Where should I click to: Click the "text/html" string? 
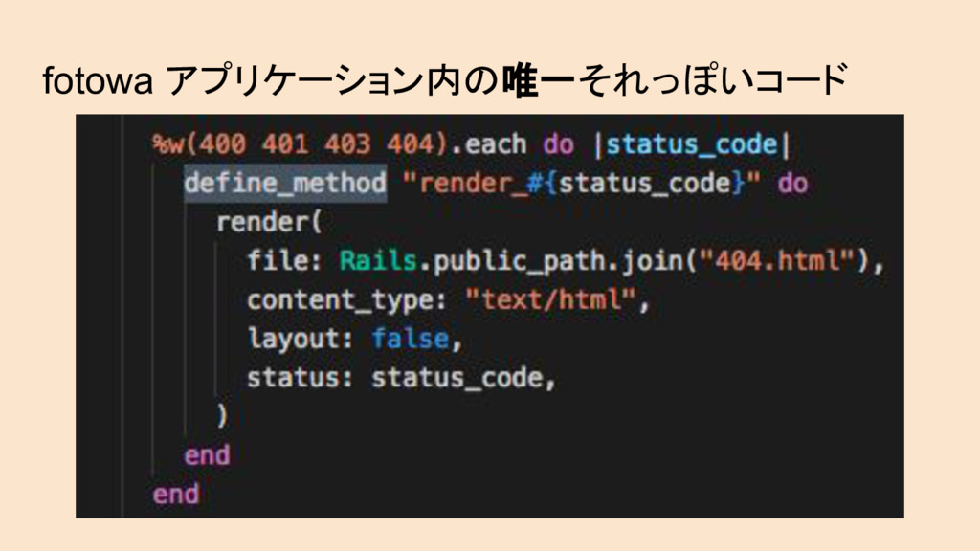pos(550,299)
